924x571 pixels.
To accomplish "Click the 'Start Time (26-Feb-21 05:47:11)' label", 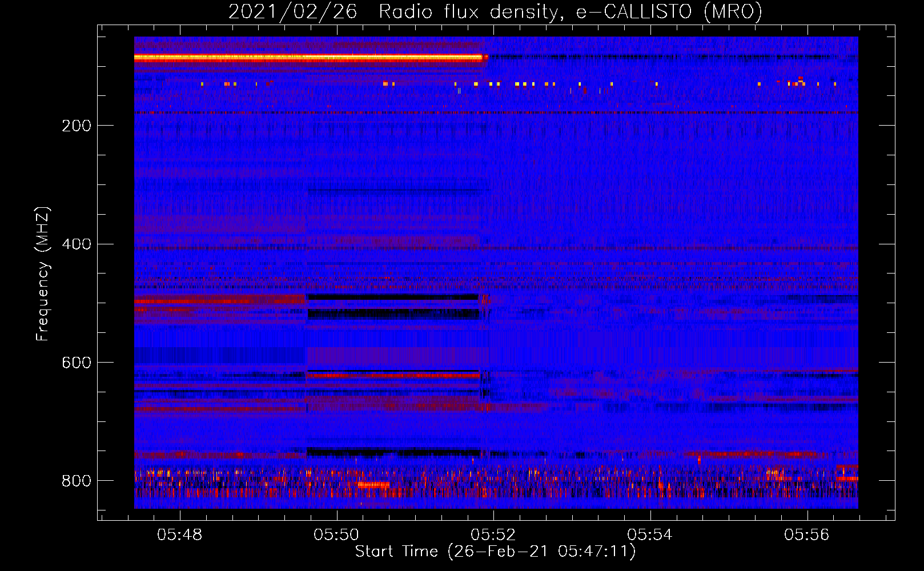I will tap(495, 552).
